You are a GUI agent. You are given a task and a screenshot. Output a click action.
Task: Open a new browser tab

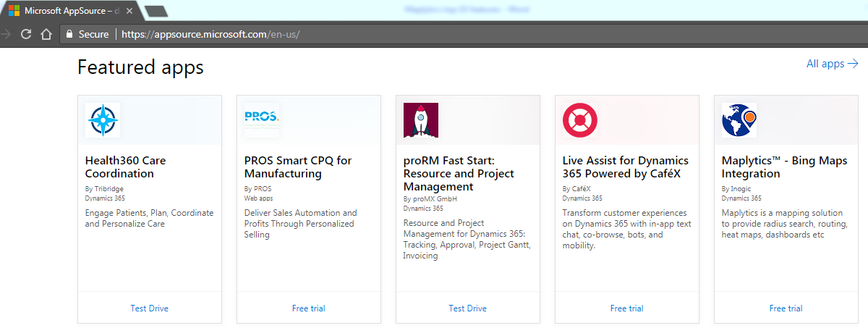156,11
